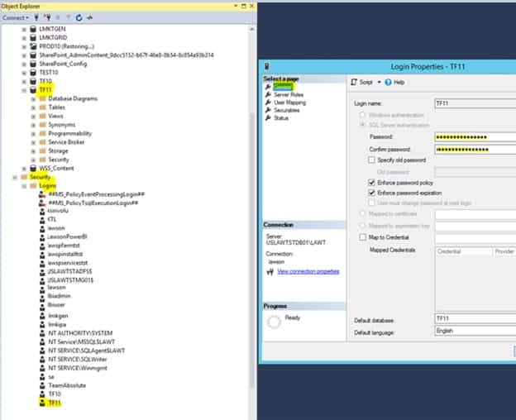Open the Default language dropdown
The image size is (516, 420).
point(475,331)
